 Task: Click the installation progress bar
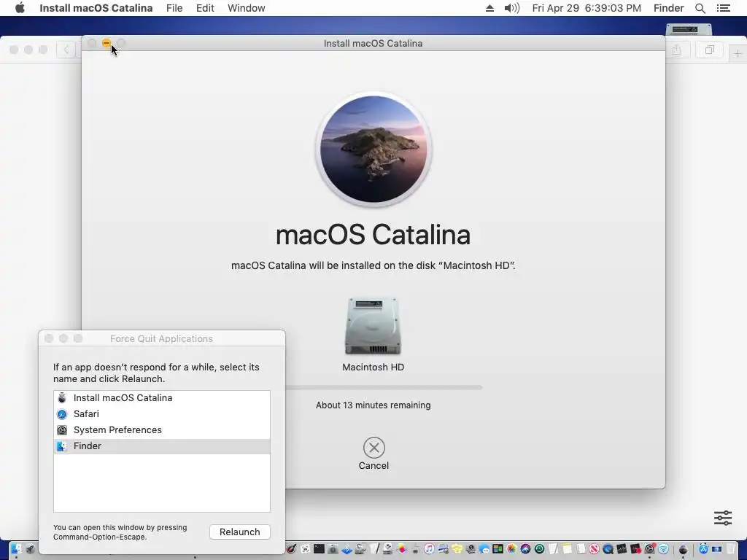[x=384, y=388]
